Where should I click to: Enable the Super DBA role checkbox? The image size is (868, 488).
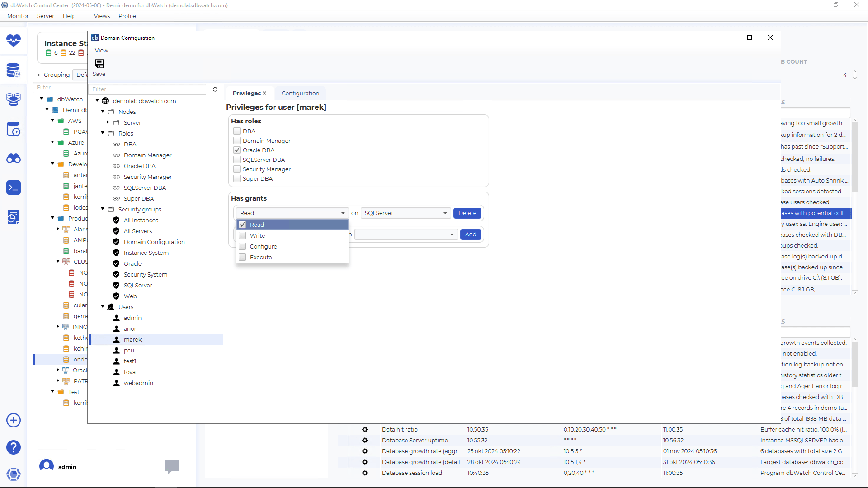(x=237, y=179)
